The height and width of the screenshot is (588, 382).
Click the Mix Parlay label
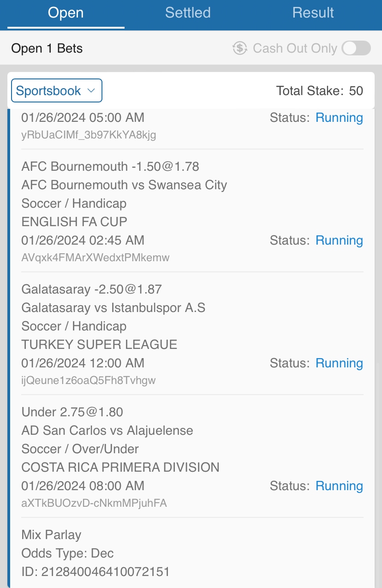point(51,535)
